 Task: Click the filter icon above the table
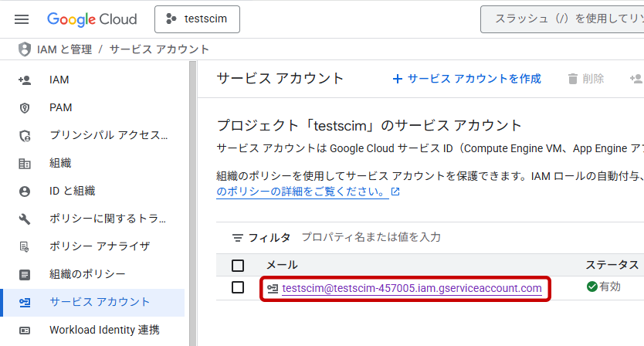coord(238,238)
